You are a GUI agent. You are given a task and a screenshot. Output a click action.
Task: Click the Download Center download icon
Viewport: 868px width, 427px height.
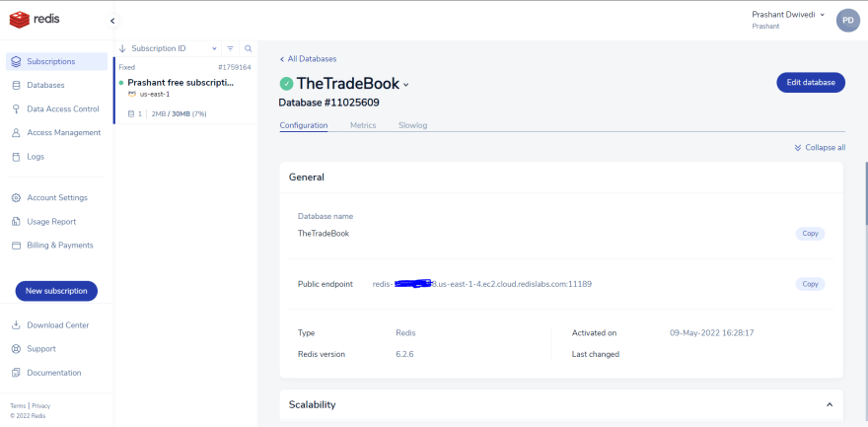[16, 325]
